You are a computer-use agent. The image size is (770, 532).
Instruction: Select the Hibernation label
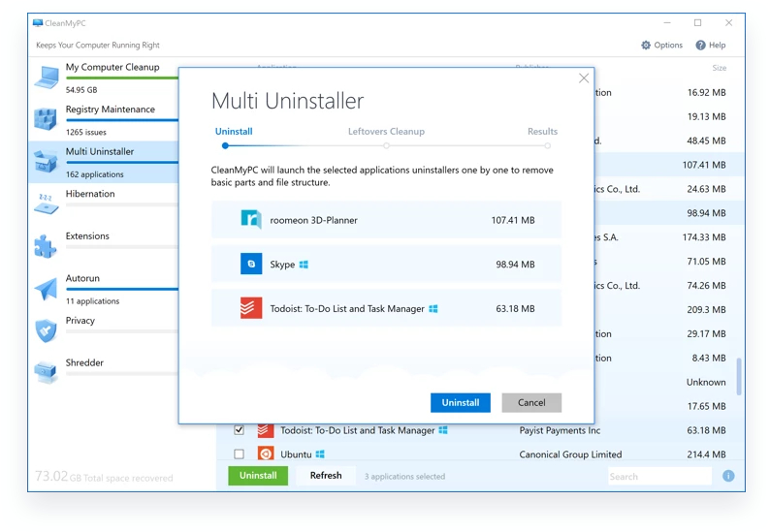(x=90, y=194)
